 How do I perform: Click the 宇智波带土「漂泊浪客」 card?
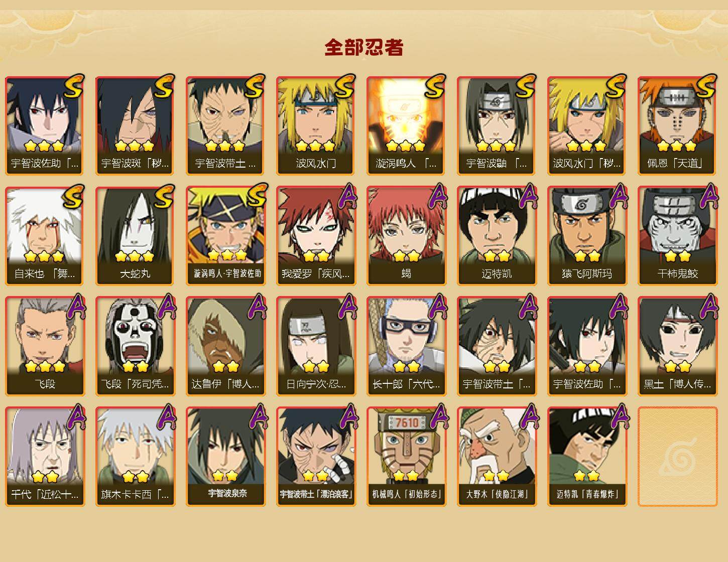click(x=316, y=456)
